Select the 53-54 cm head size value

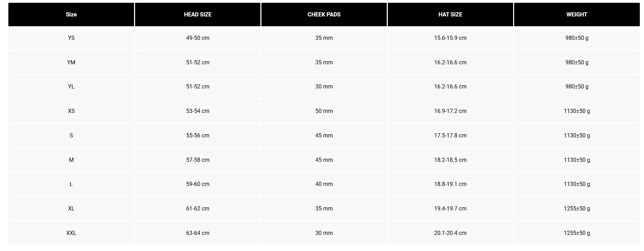point(198,111)
